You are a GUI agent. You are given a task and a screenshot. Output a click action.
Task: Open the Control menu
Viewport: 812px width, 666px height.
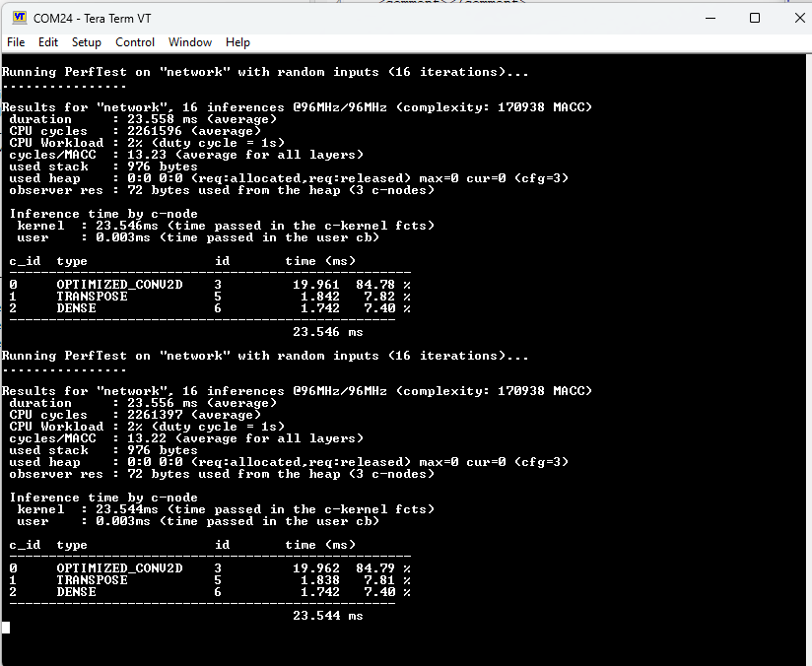135,42
